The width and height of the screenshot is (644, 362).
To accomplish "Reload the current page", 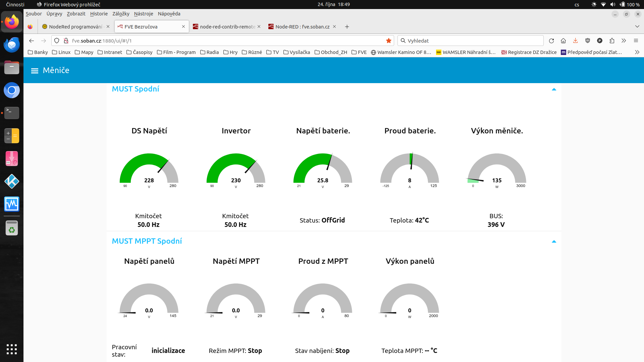I will tap(551, 41).
